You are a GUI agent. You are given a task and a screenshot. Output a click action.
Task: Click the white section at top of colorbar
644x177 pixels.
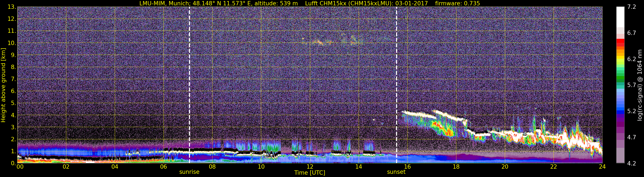pos(620,17)
